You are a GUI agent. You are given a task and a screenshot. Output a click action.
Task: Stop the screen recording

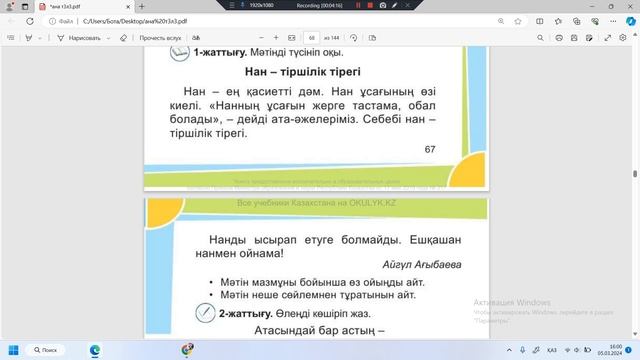click(x=370, y=5)
